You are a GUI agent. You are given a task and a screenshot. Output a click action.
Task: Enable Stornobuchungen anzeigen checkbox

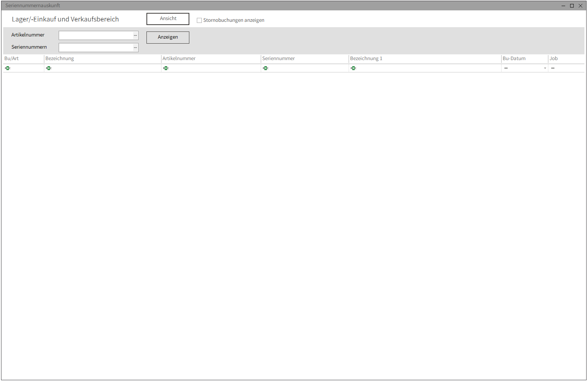click(x=199, y=20)
